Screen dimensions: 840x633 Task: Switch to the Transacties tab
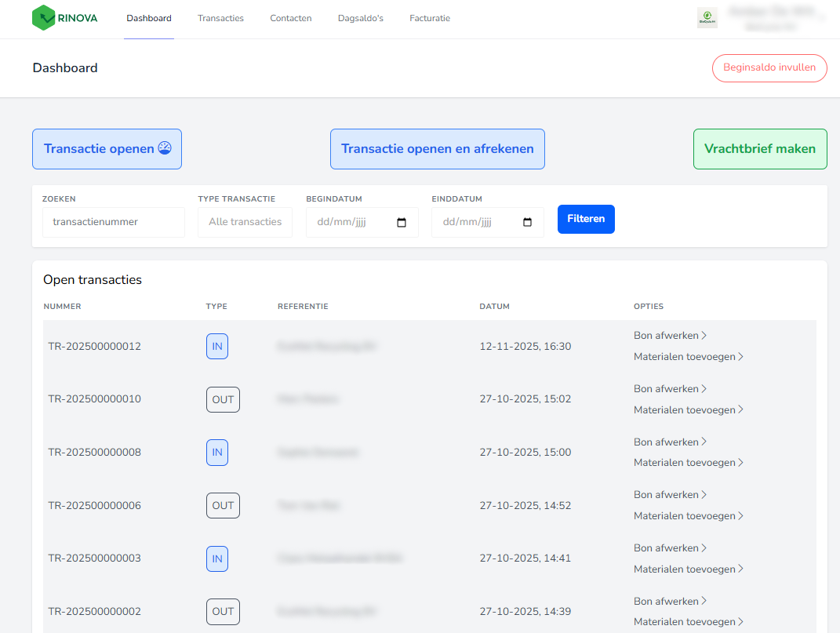pos(220,17)
